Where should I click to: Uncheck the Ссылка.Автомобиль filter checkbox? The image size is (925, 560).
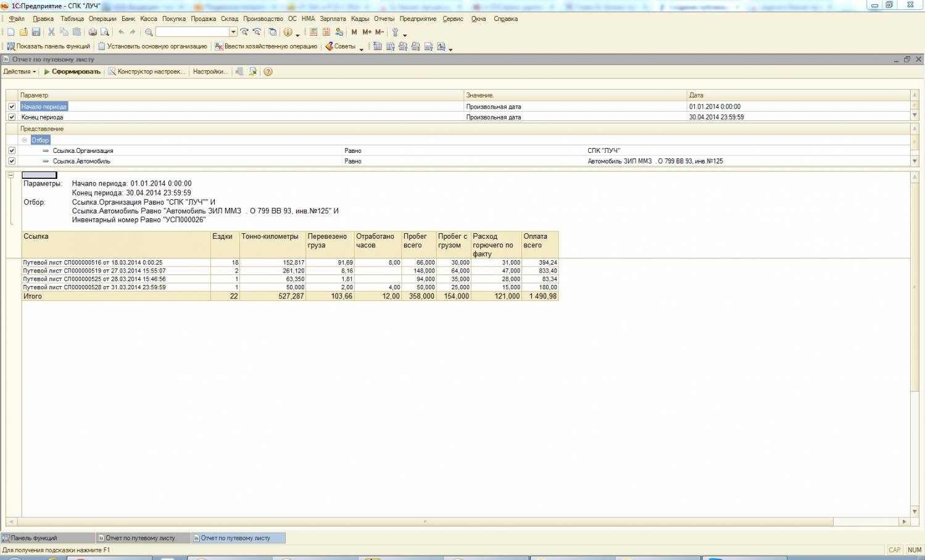pos(12,161)
